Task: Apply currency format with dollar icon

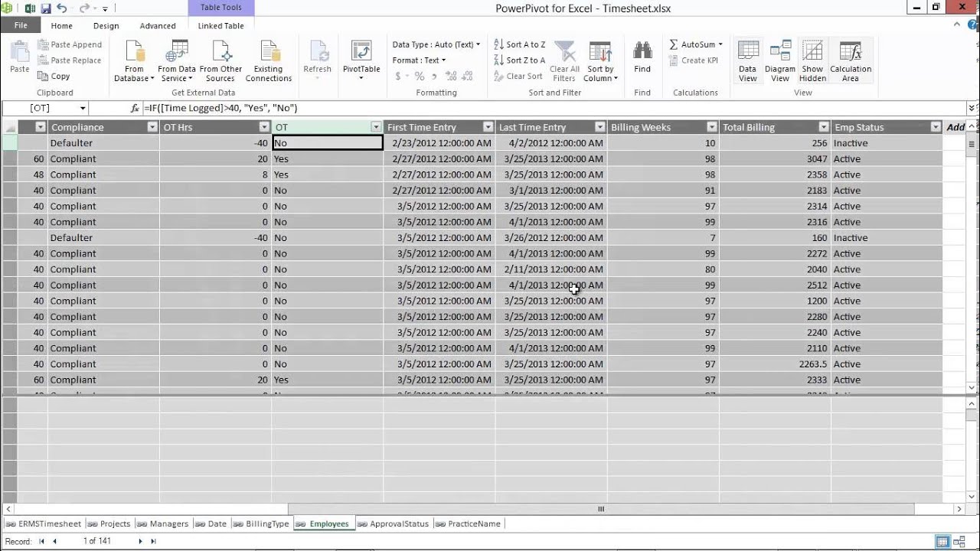Action: [398, 77]
